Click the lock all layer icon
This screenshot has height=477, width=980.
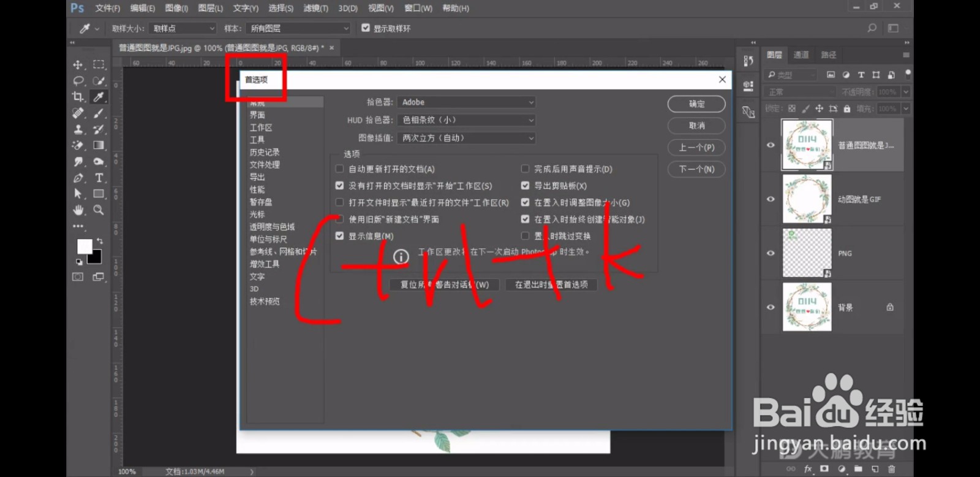(x=847, y=109)
